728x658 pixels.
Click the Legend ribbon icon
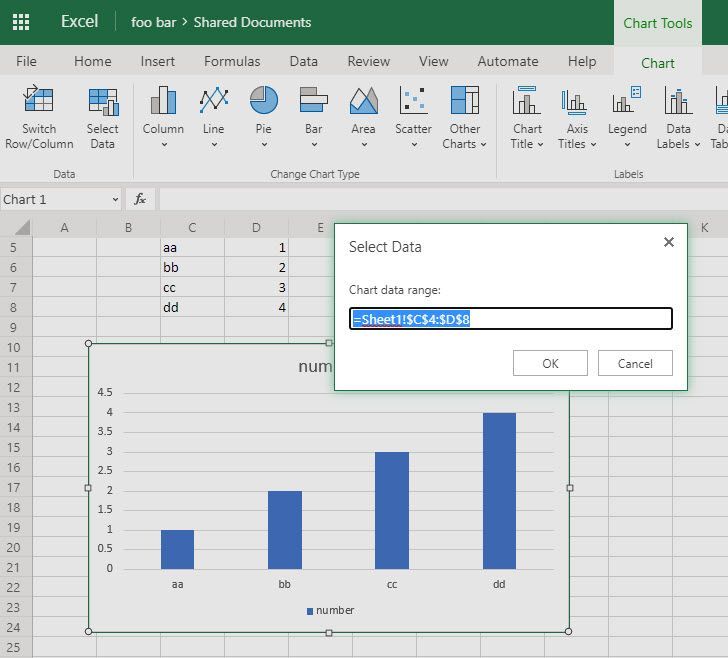coord(627,100)
